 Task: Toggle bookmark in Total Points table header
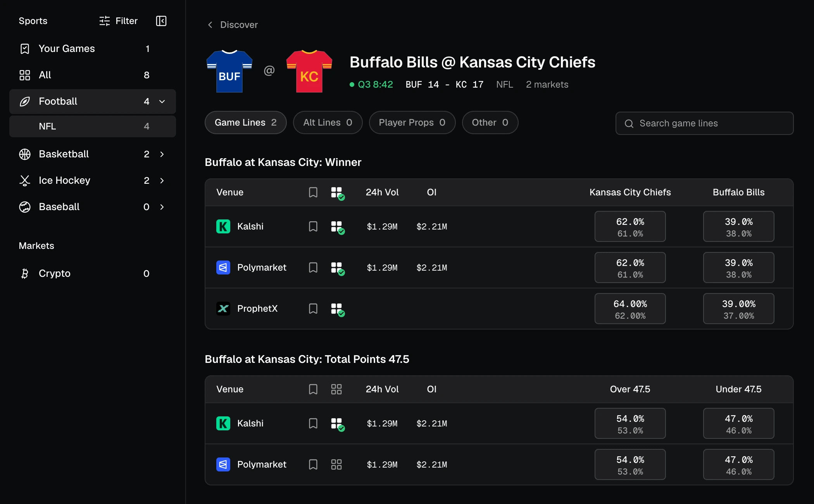pyautogui.click(x=313, y=389)
